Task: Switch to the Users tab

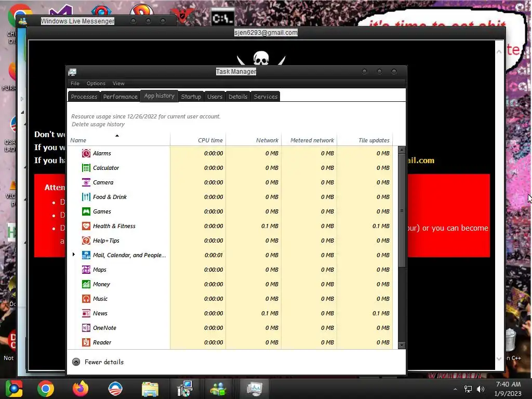Action: point(215,97)
